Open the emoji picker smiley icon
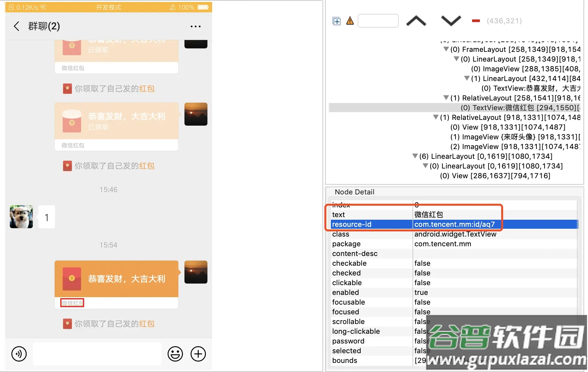The image size is (588, 372). [175, 354]
